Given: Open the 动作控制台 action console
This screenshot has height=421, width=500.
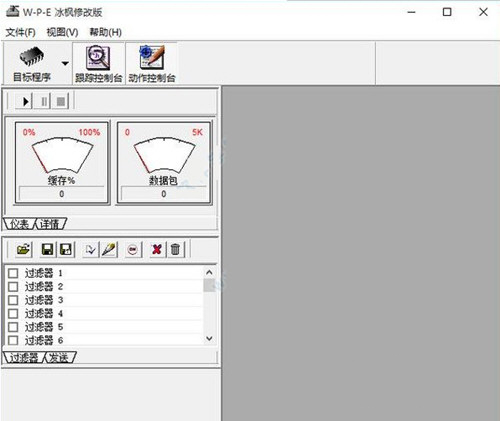Looking at the screenshot, I should (152, 64).
